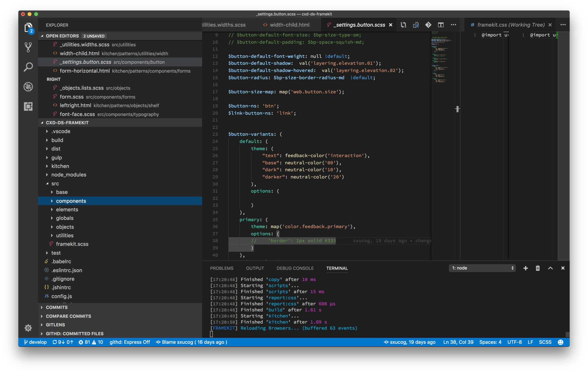The image size is (588, 373).
Task: Expand the node_modules folder
Action: (x=68, y=175)
